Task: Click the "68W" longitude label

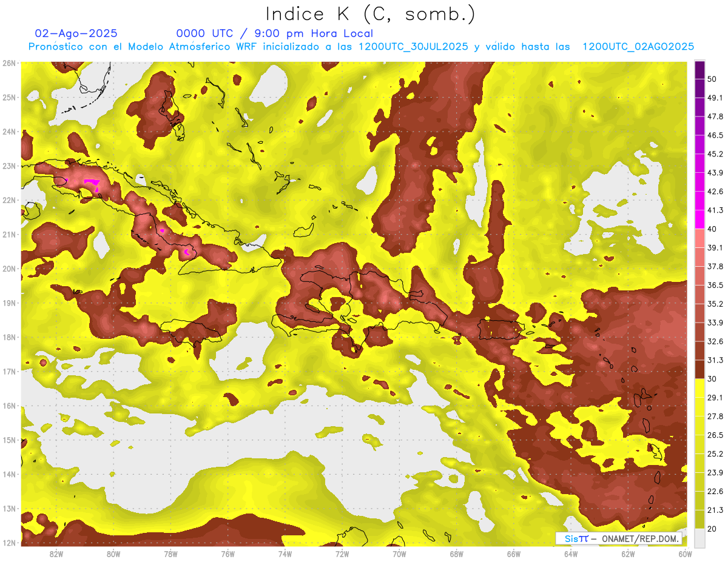Action: click(456, 554)
